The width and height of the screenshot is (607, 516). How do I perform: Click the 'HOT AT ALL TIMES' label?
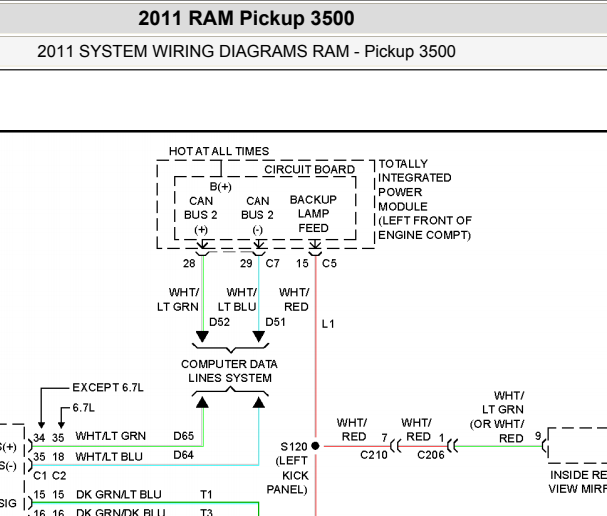pyautogui.click(x=219, y=151)
